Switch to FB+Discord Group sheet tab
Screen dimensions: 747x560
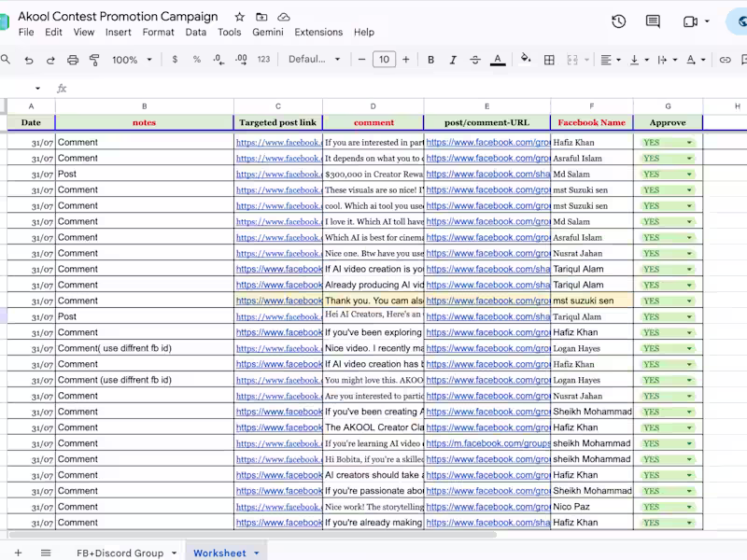coord(120,553)
